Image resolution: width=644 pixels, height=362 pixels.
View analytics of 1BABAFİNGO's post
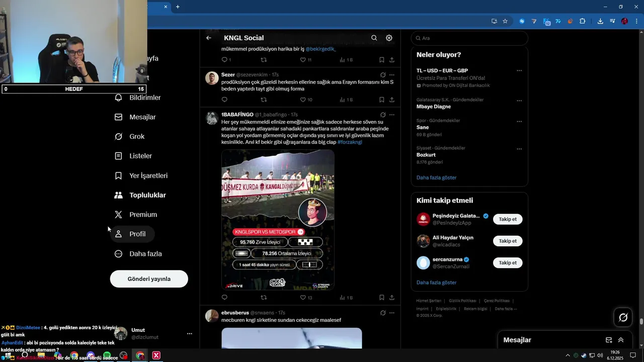tap(346, 298)
